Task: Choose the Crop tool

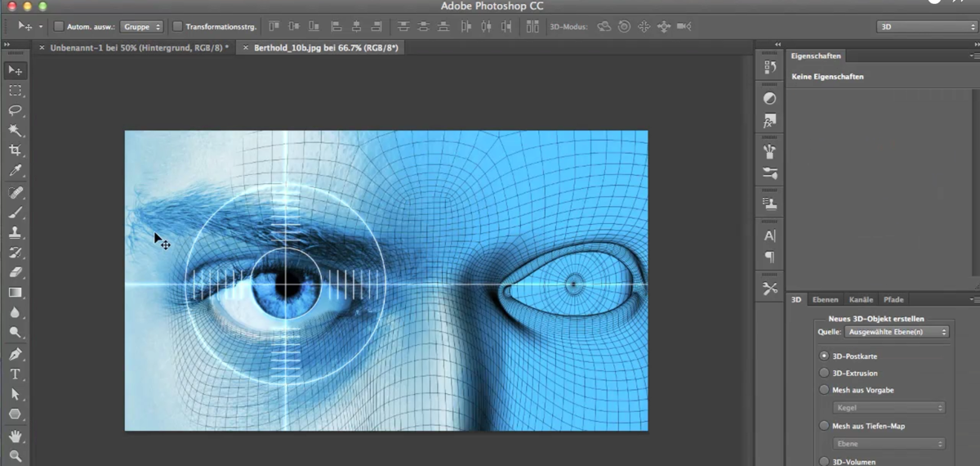Action: click(x=15, y=150)
